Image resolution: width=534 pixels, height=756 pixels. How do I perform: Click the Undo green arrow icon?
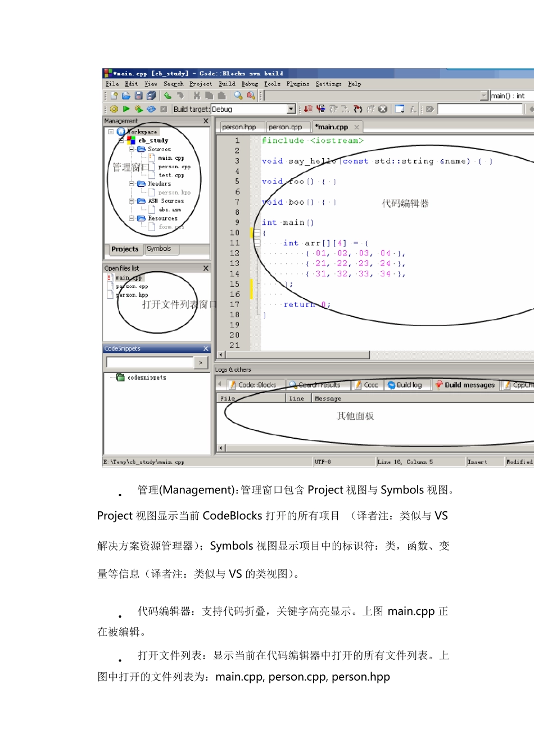(x=168, y=96)
